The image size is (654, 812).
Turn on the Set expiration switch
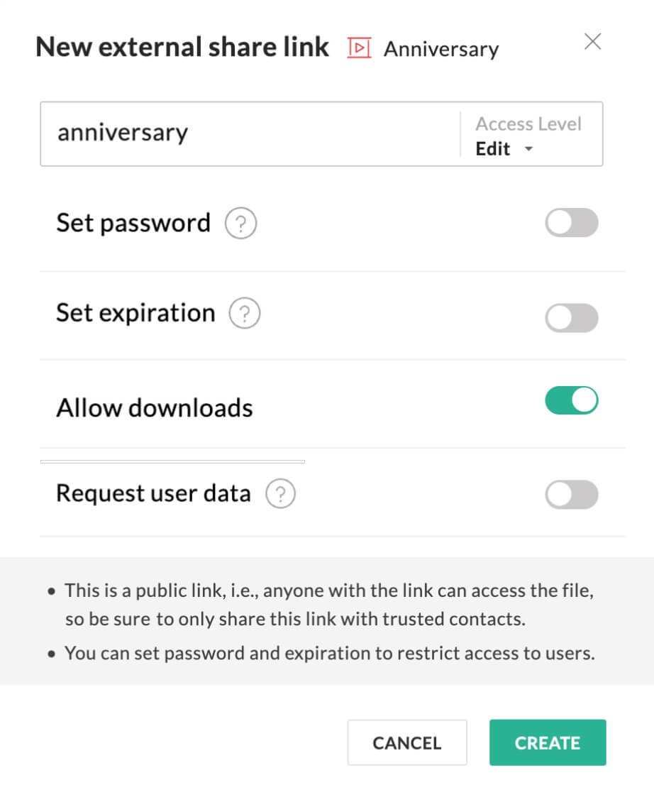point(572,317)
